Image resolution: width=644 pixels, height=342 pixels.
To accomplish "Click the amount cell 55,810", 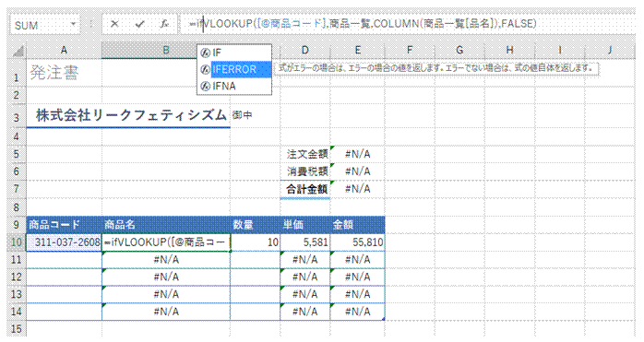I will tap(357, 242).
